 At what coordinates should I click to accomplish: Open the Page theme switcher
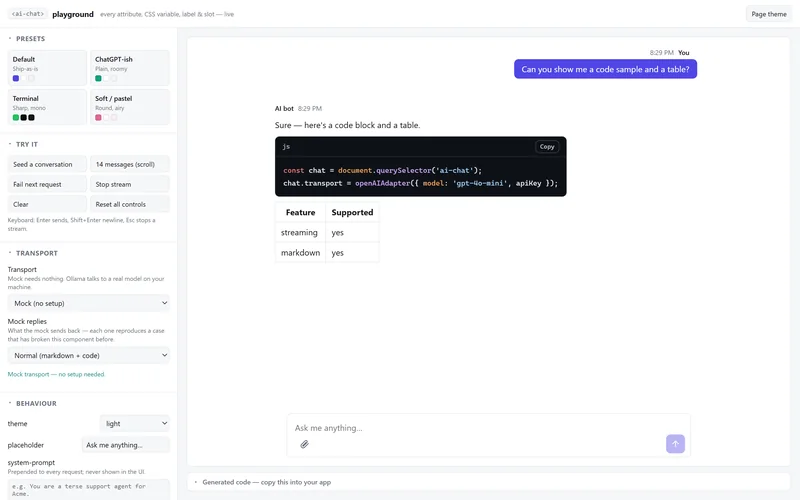tap(768, 14)
